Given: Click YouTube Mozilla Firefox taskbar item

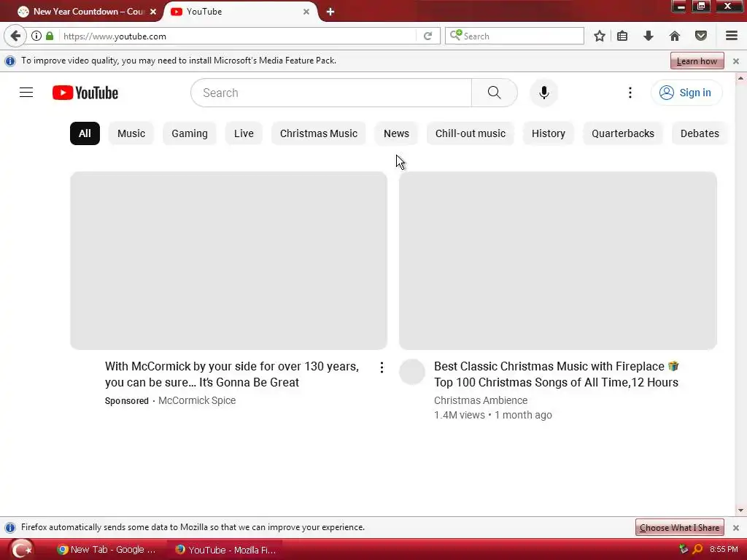Looking at the screenshot, I should (225, 550).
